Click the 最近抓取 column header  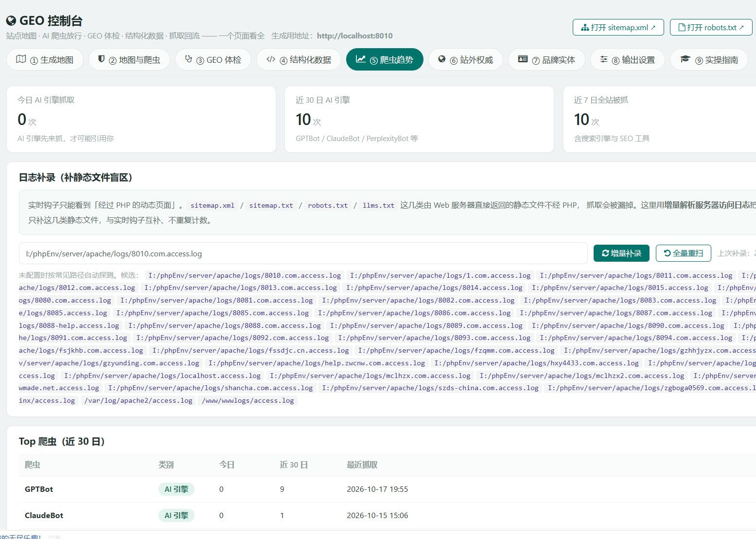pos(362,465)
